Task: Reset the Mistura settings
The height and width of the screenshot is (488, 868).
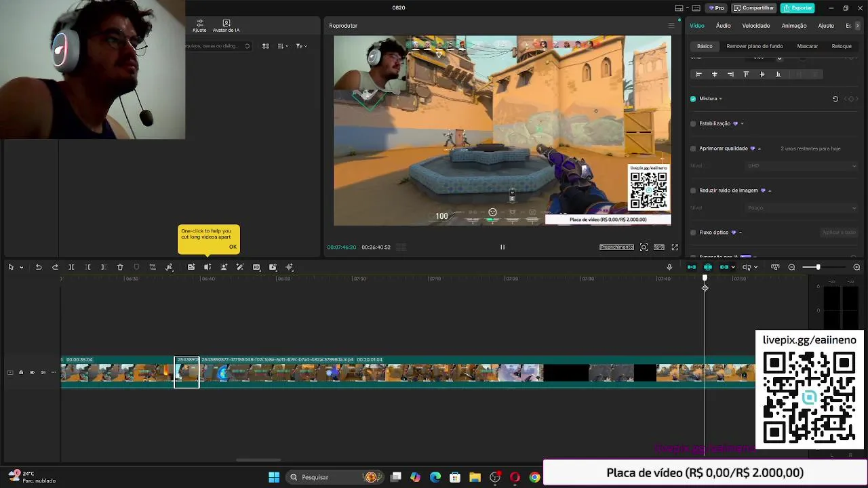Action: tap(835, 99)
